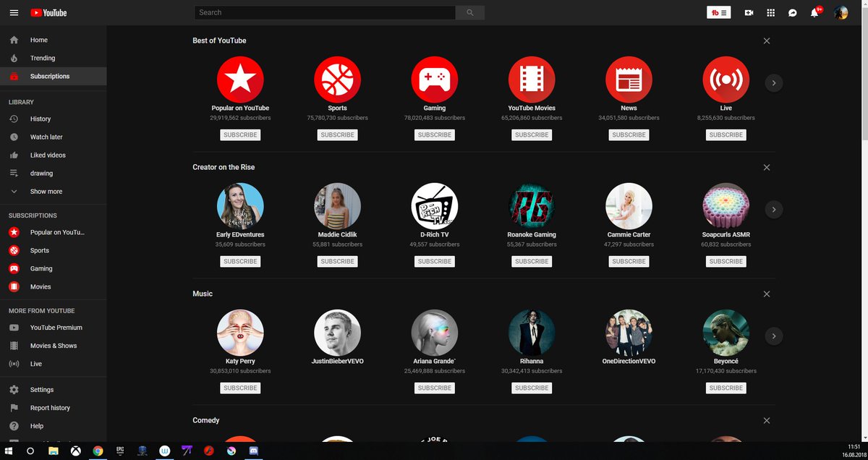The height and width of the screenshot is (460, 868).
Task: Open Maddie Cidlik channel thumbnail
Action: (x=337, y=206)
